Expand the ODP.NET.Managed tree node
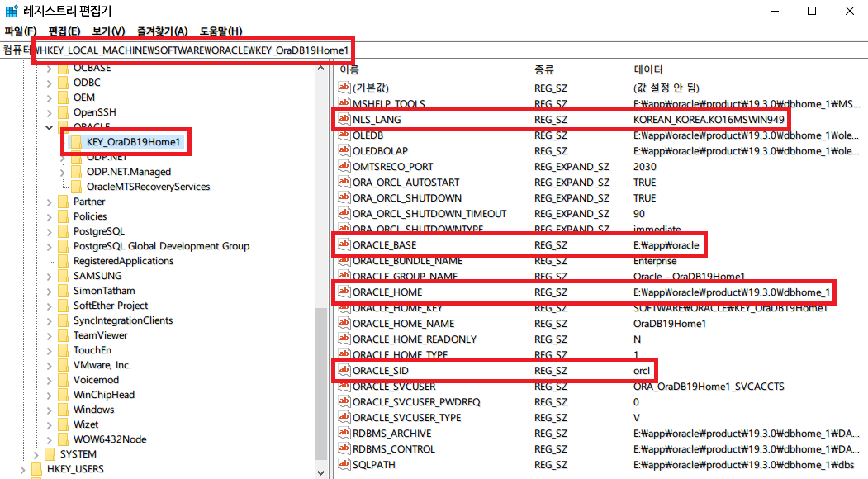 coord(63,173)
